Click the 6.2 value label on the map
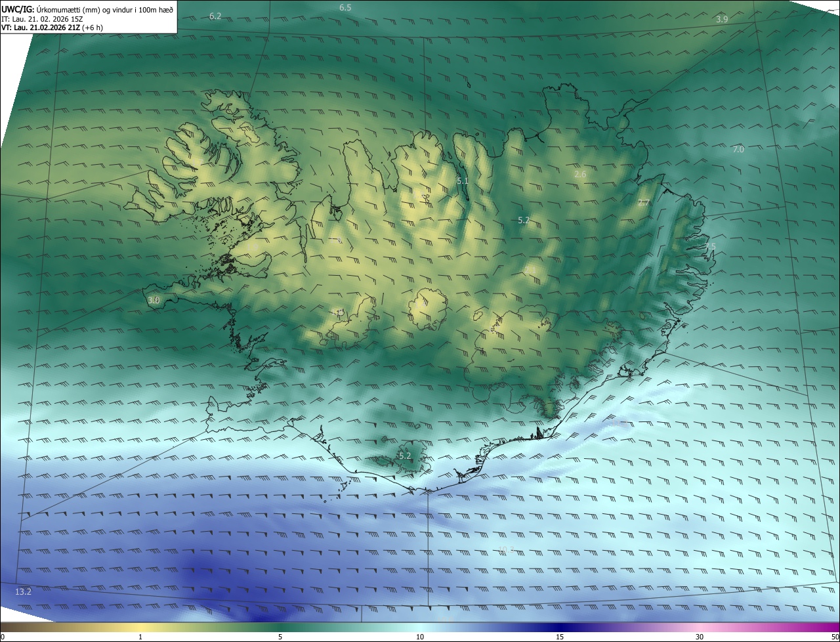 pyautogui.click(x=215, y=16)
